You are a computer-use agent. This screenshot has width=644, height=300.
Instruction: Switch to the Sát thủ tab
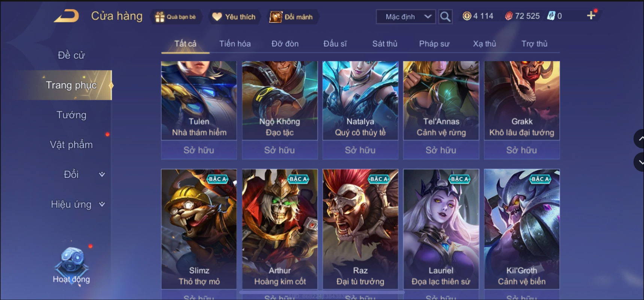(385, 44)
